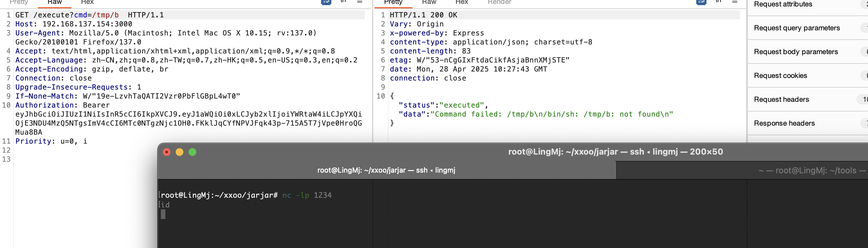Select terminal tab ~/xxoo/jarjar — ssh lingmj
This screenshot has height=248, width=868.
[386, 170]
